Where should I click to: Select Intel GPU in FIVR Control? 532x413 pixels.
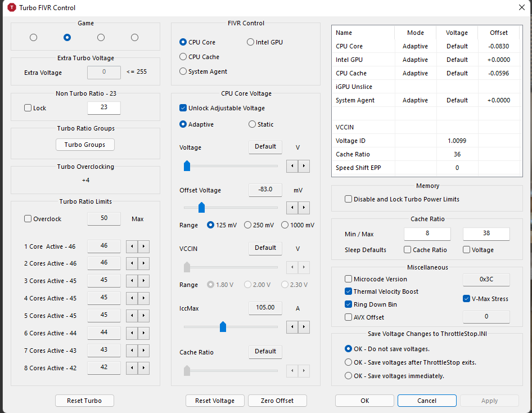pos(265,42)
